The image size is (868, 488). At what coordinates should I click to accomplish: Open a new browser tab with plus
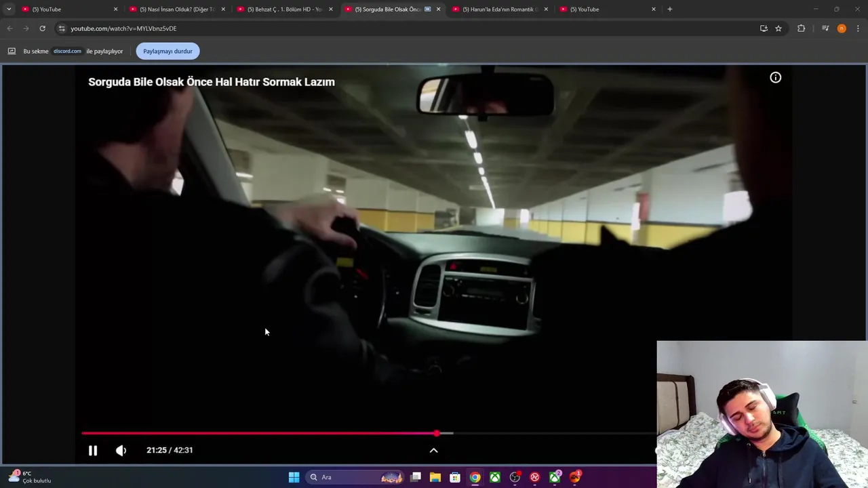[x=670, y=9]
